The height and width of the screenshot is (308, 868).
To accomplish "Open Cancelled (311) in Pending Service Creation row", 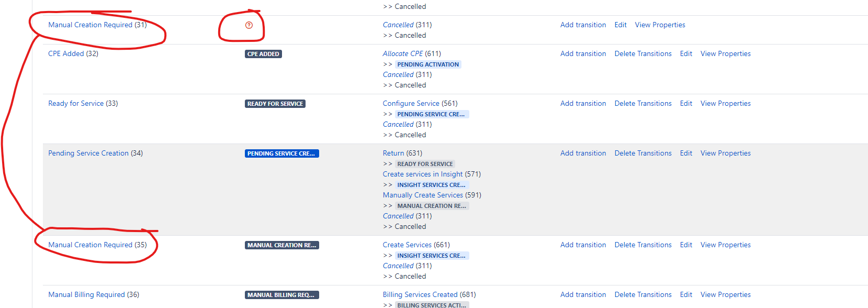I will [398, 216].
